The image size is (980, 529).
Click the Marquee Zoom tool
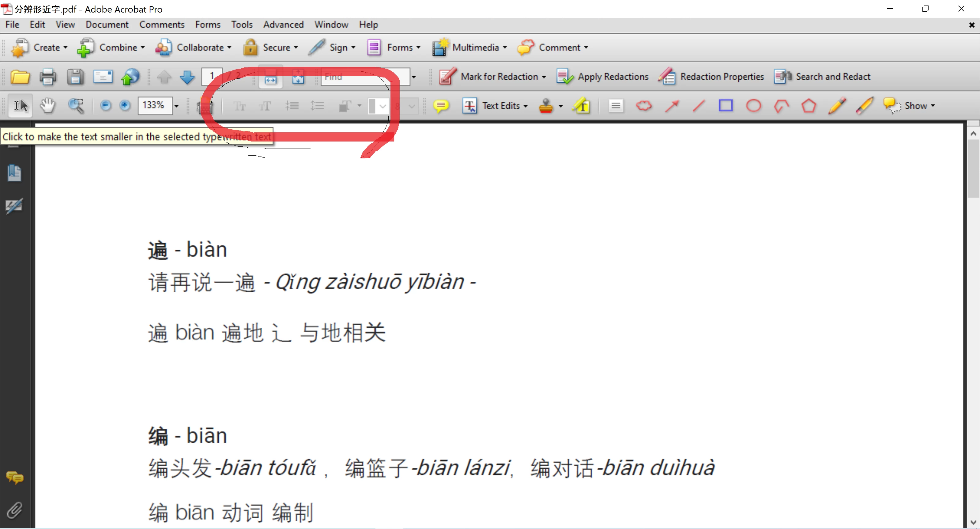(x=76, y=105)
